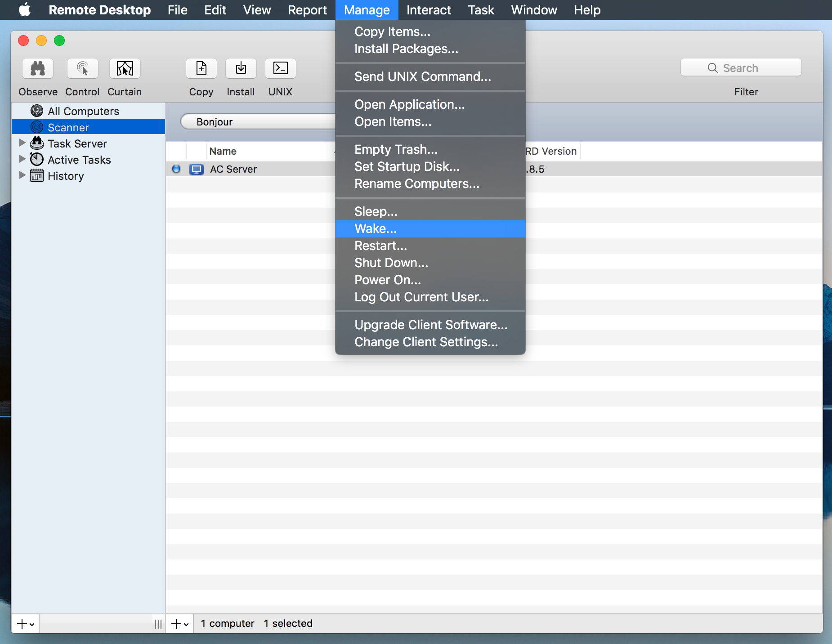Choose Power On... menu item
Viewport: 832px width, 644px height.
click(x=430, y=280)
